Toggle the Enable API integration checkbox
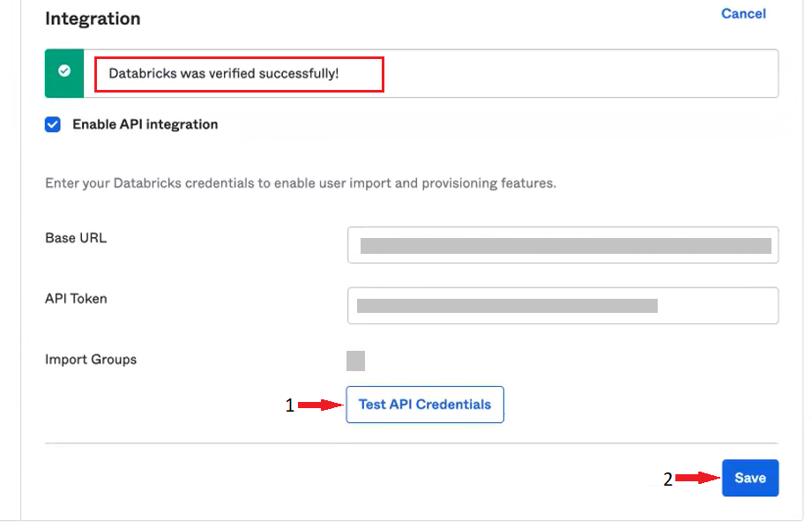Screen dimensions: 812x528 [54, 124]
